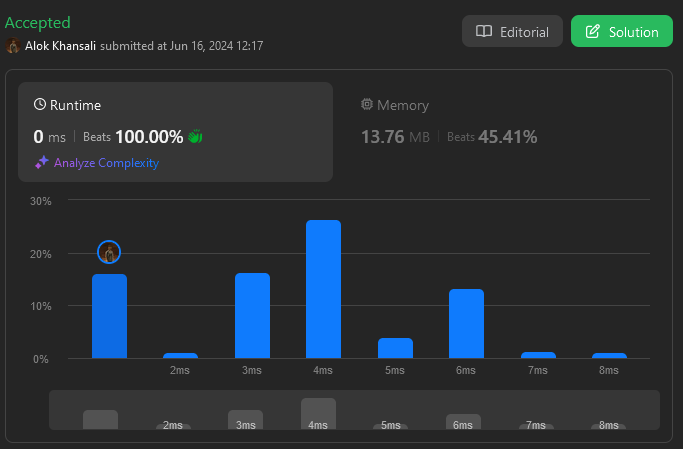
Task: Open the Editorial
Action: [512, 32]
